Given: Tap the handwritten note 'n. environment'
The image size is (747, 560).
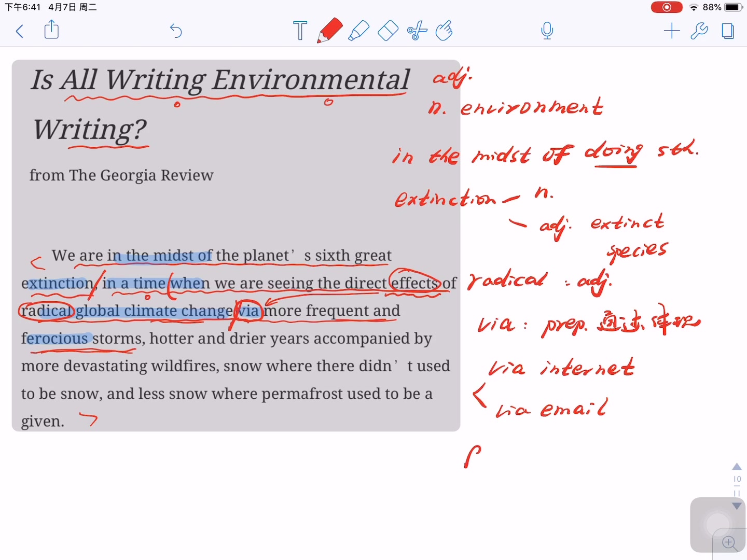Looking at the screenshot, I should click(516, 107).
